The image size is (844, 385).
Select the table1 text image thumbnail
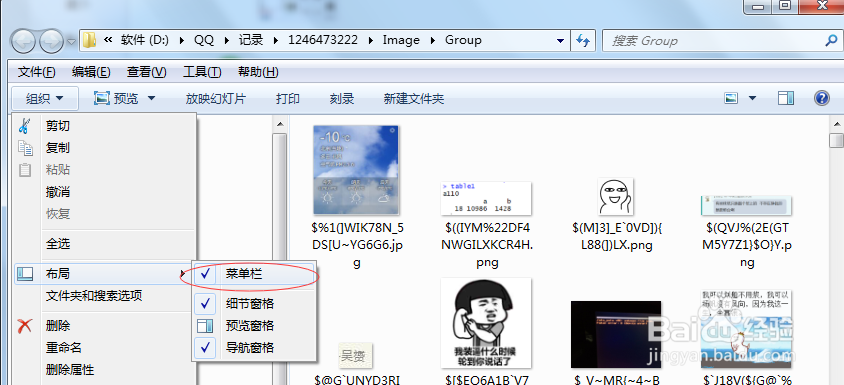point(486,198)
